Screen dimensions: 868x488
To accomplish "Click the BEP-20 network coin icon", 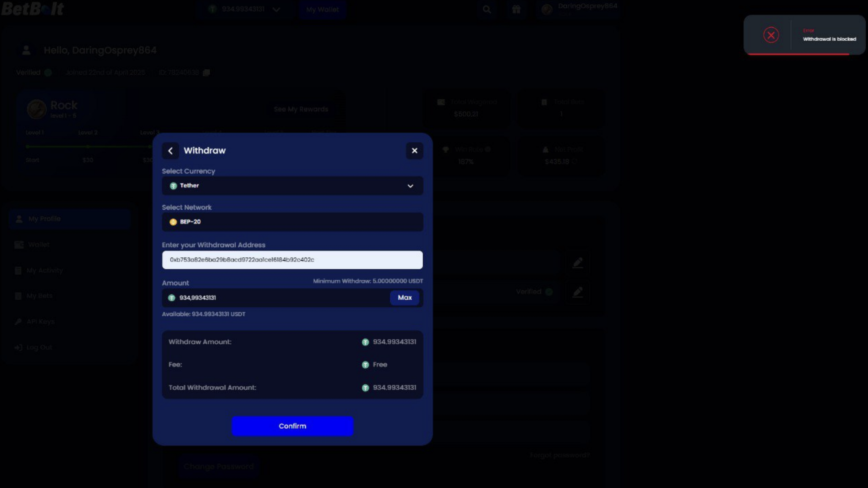I will click(x=173, y=222).
